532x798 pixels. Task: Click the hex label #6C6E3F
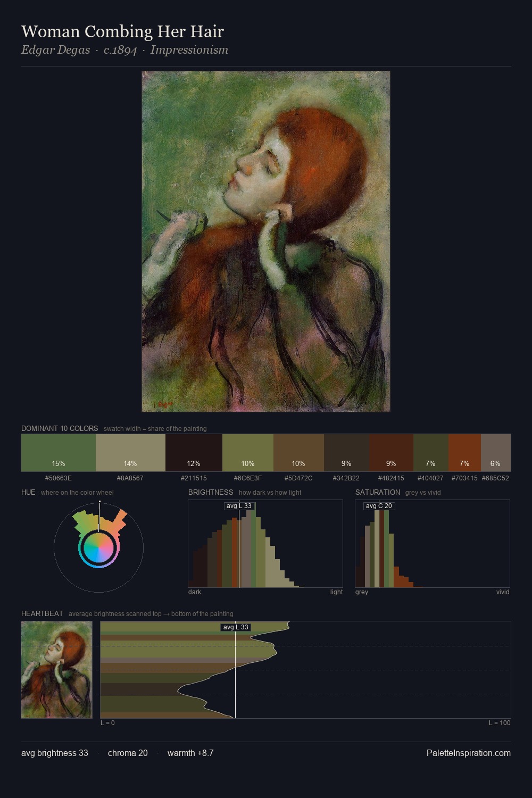pos(248,478)
